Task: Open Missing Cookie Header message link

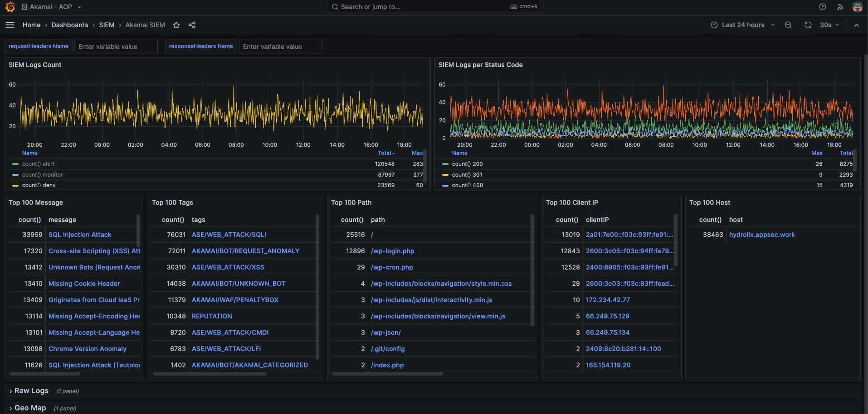Action: point(84,284)
